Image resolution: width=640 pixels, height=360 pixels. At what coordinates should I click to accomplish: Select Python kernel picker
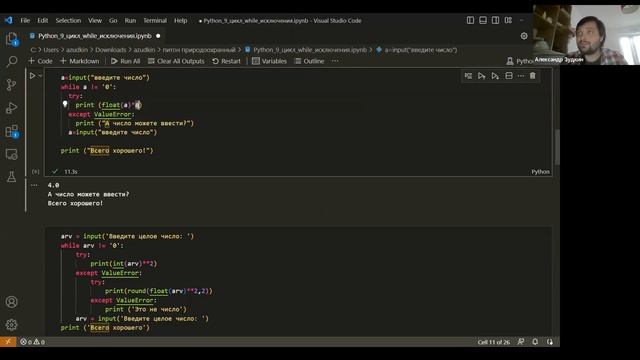519,61
